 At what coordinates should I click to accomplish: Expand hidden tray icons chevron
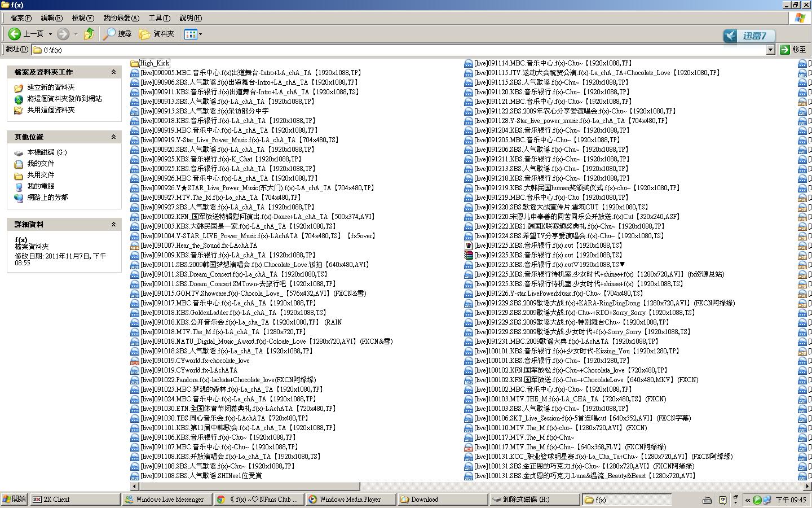[x=748, y=500]
